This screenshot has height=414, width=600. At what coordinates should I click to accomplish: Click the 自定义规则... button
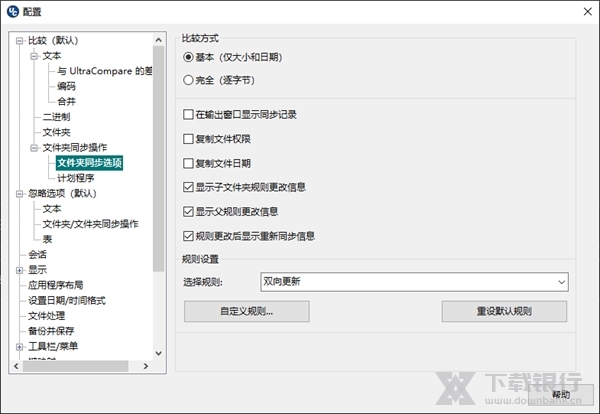click(x=247, y=311)
